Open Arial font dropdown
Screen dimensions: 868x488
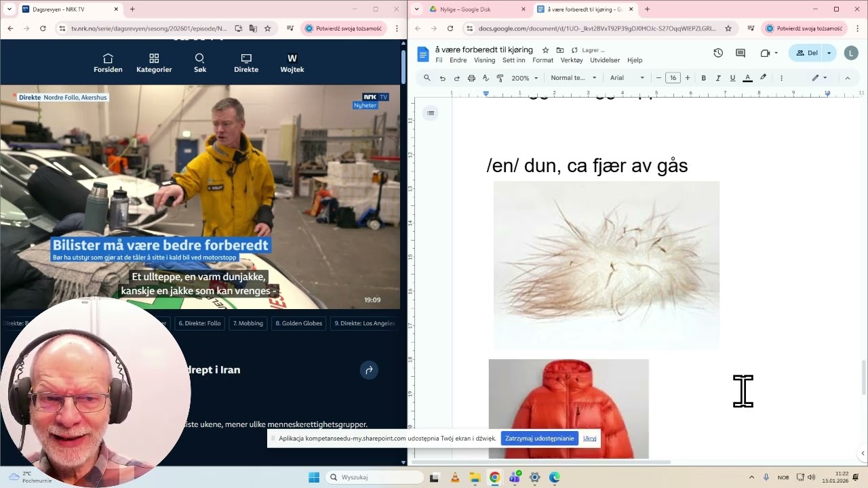point(627,78)
